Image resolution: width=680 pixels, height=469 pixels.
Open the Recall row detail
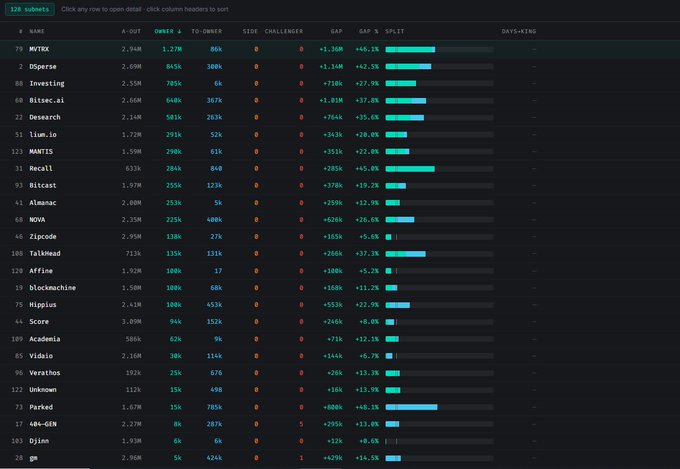point(340,168)
